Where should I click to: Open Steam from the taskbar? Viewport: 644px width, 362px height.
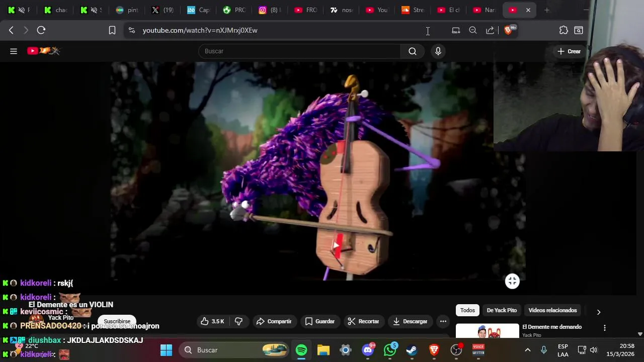pos(412,350)
